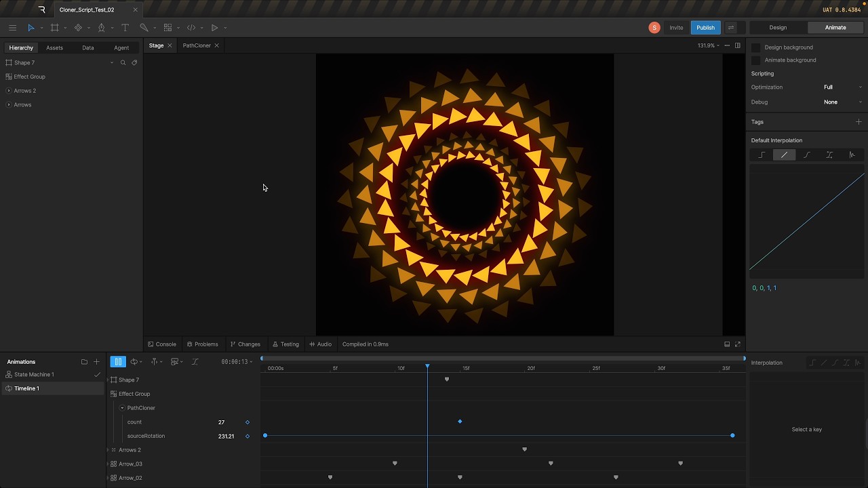Toggle split stage view icon
This screenshot has height=488, width=868.
click(738, 45)
